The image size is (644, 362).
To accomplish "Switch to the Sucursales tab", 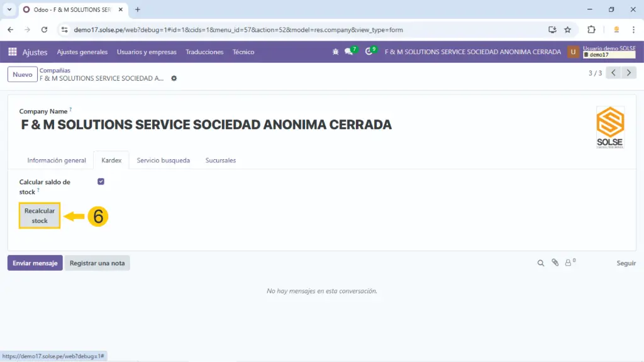I will tap(221, 161).
